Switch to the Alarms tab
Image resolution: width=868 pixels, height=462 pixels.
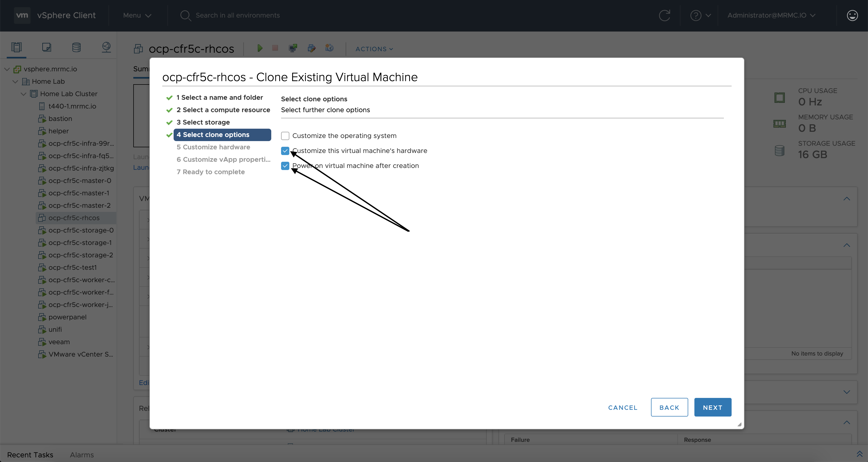(x=82, y=455)
